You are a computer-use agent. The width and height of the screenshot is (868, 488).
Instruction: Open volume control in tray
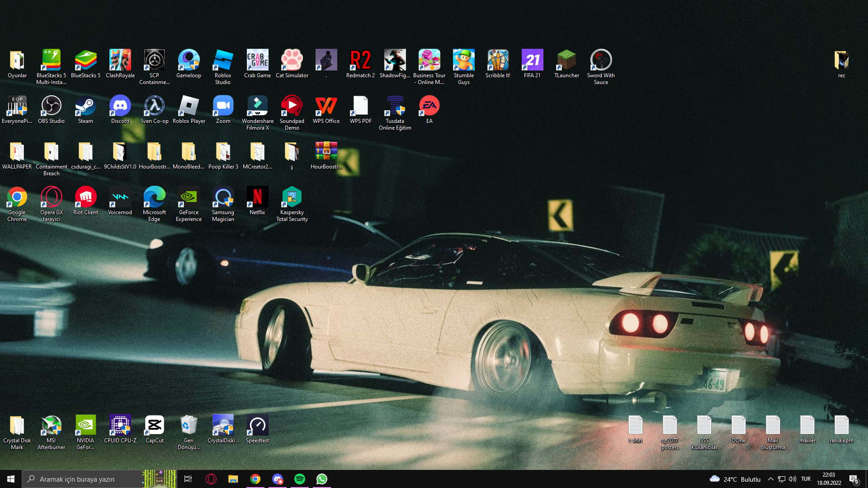click(792, 479)
